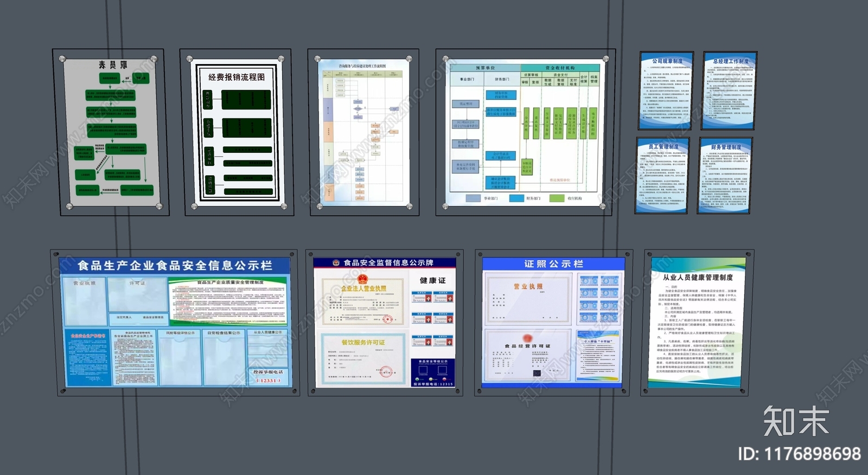Select the green staff flowchart board
Viewport: 868px width, 475px height.
(111, 132)
